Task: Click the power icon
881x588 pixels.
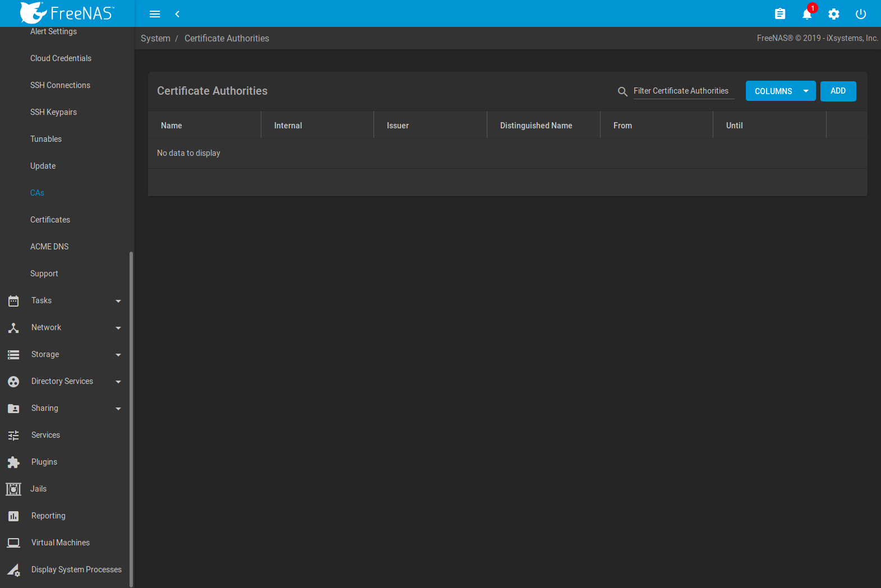Action: tap(861, 14)
